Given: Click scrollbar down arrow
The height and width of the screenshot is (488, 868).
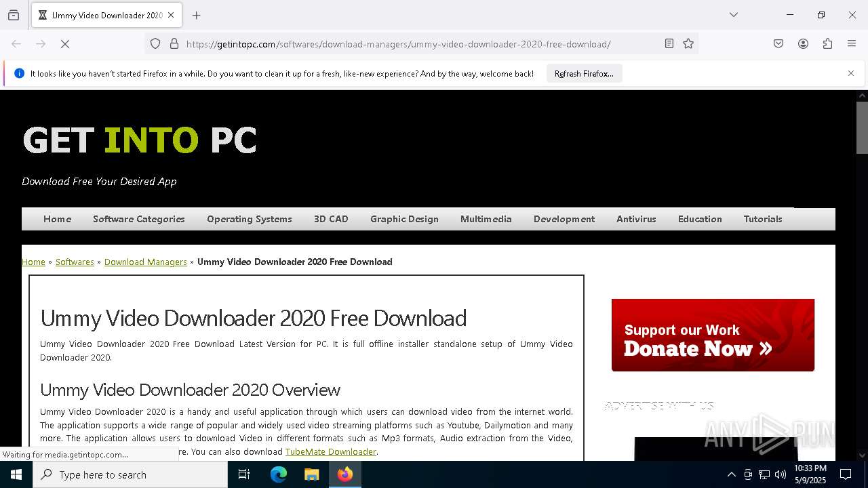Looking at the screenshot, I should [x=862, y=455].
